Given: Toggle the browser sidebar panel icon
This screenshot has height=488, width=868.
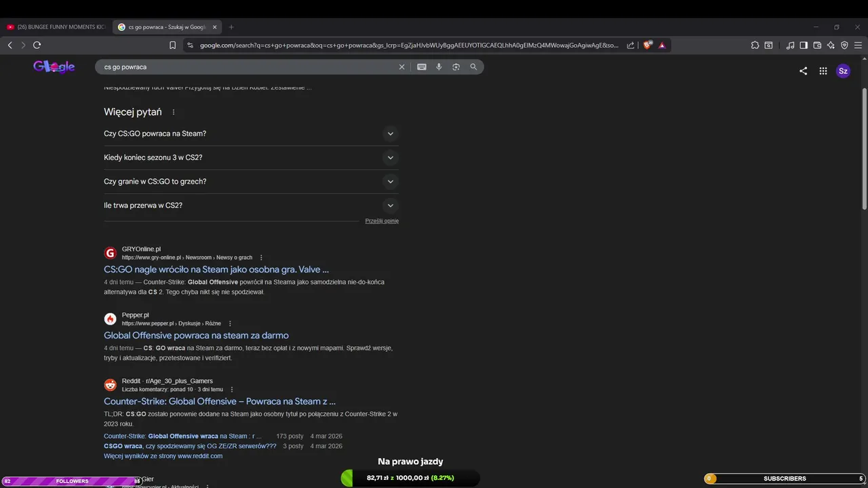Looking at the screenshot, I should 804,45.
